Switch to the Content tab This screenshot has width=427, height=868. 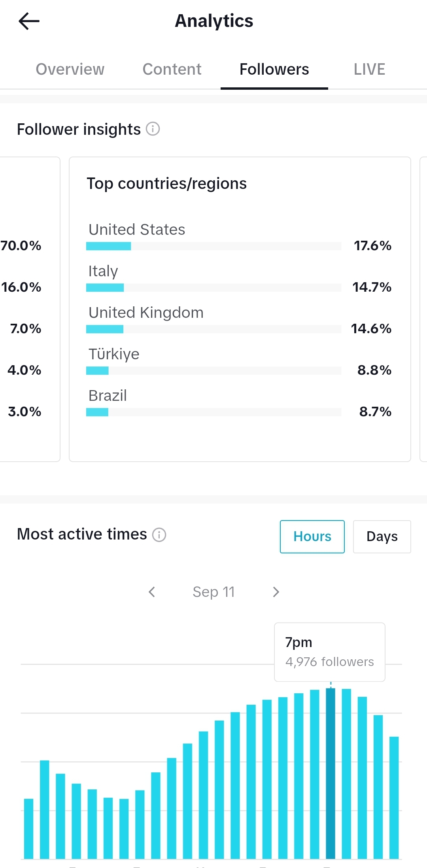tap(172, 69)
